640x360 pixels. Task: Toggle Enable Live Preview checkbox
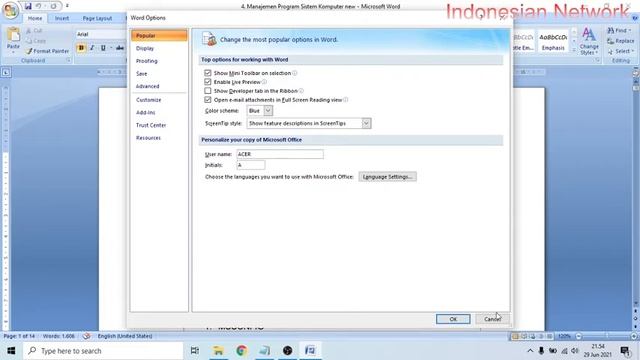pyautogui.click(x=208, y=82)
